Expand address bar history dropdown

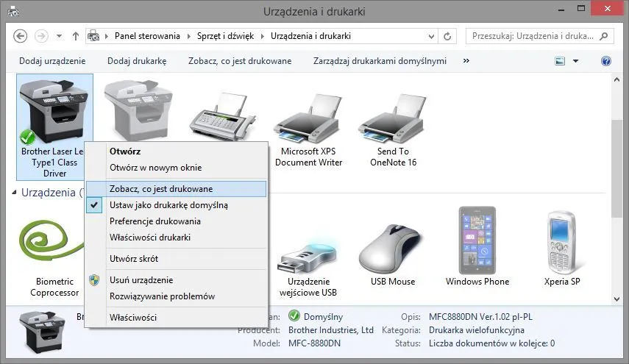point(431,37)
